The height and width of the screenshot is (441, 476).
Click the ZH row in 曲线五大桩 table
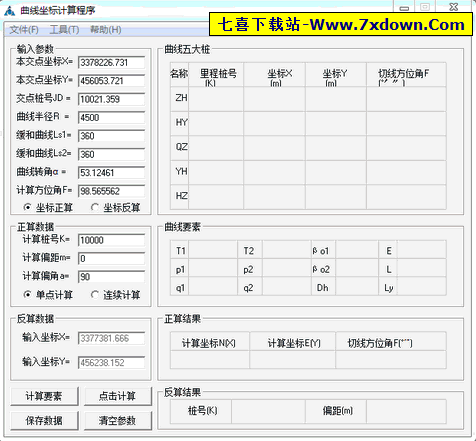pyautogui.click(x=308, y=99)
